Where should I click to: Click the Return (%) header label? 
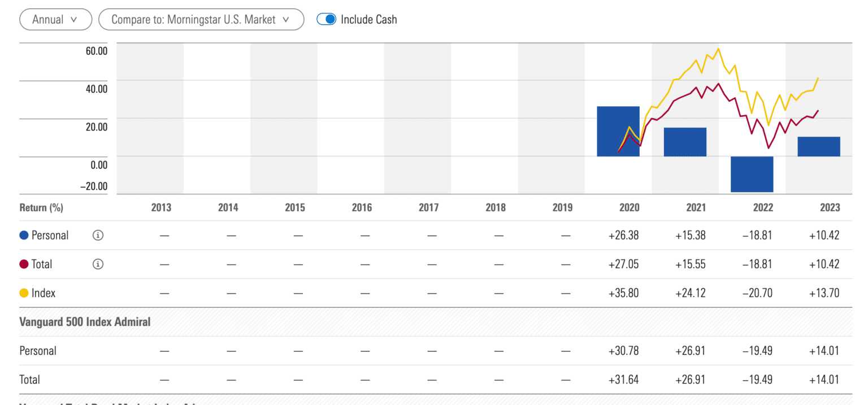click(41, 207)
